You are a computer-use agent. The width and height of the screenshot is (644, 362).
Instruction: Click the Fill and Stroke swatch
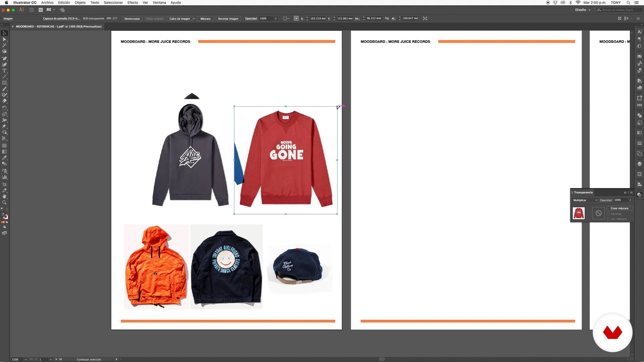coord(5,216)
